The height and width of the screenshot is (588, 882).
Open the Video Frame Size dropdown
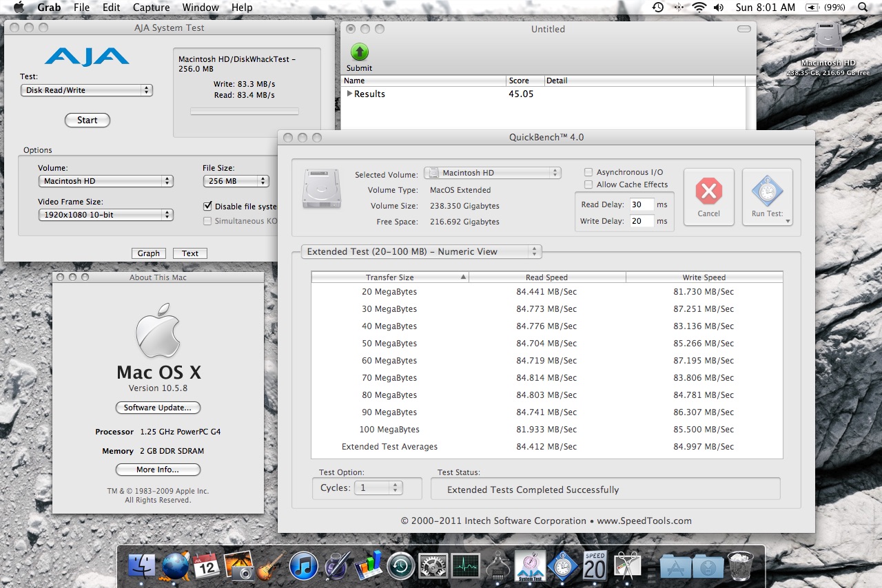(105, 215)
